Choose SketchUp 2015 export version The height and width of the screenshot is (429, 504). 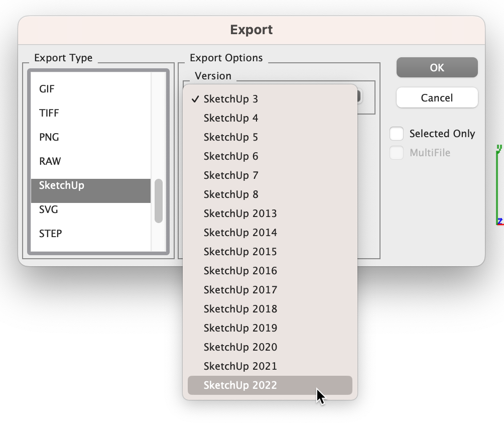(x=270, y=252)
